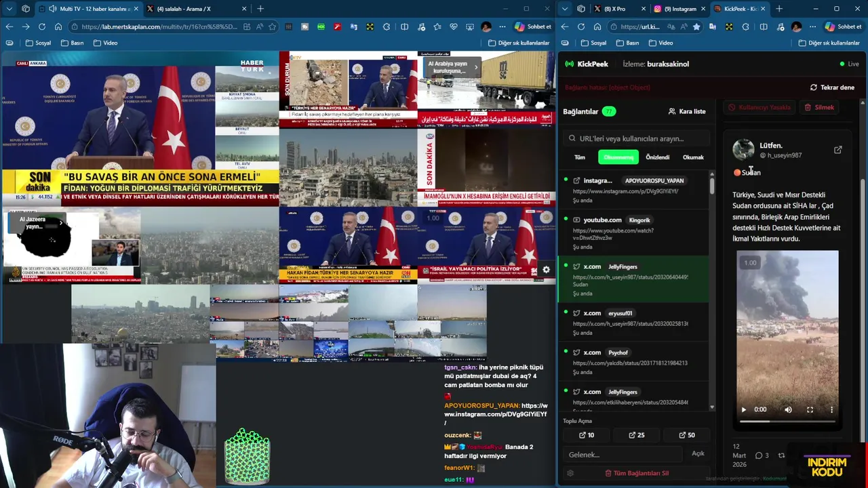Click the YouTube icon in the Kingorik row
This screenshot has width=868, height=488.
[x=576, y=220]
